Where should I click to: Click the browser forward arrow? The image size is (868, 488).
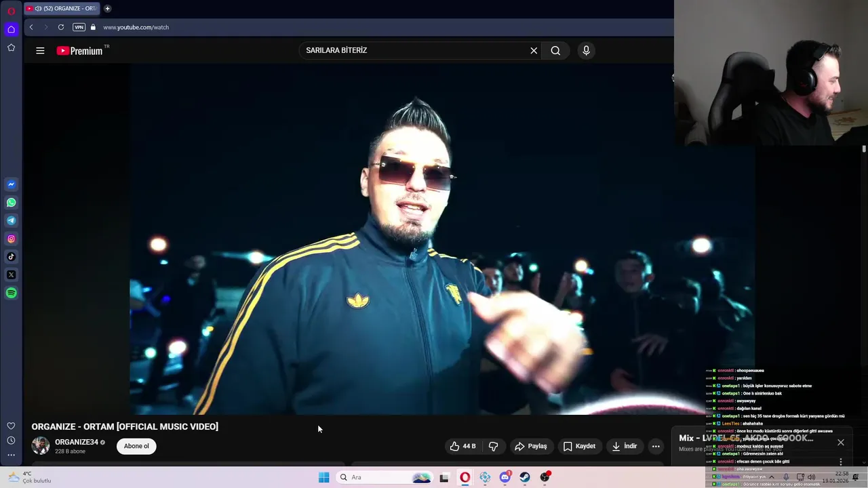tap(46, 27)
